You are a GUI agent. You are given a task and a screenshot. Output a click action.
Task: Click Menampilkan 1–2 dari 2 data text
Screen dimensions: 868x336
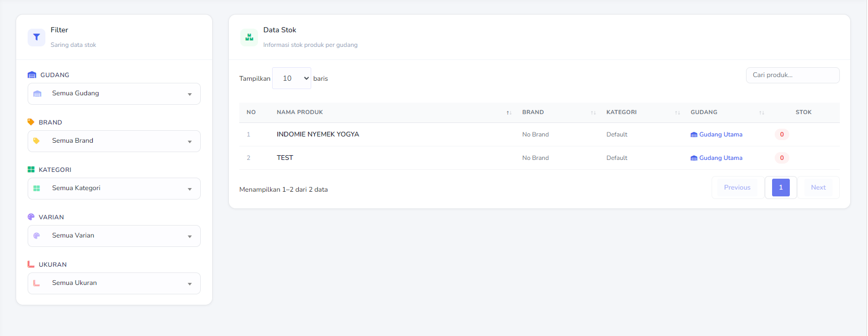point(284,190)
